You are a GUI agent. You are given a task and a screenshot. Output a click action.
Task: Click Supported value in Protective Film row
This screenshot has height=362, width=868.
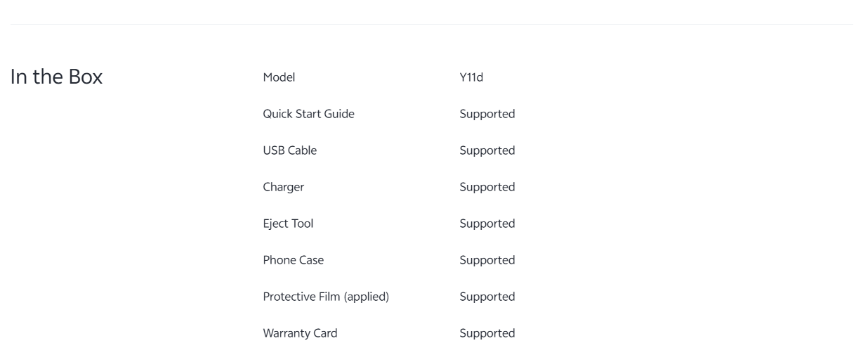point(487,297)
